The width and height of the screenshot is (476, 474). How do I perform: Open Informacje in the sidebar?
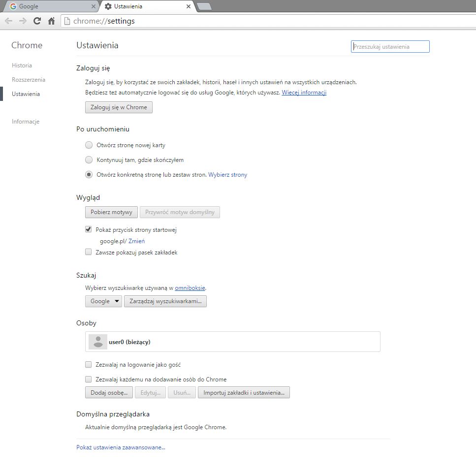pyautogui.click(x=26, y=122)
